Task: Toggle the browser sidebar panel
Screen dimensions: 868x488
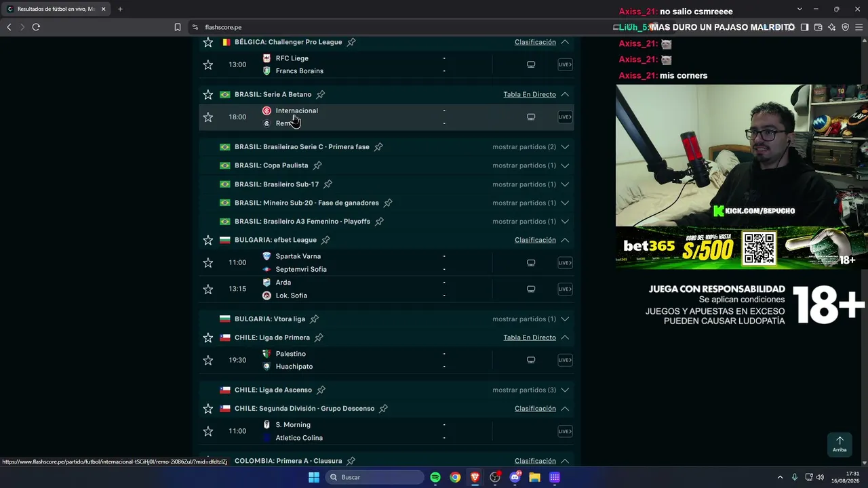Action: pyautogui.click(x=804, y=27)
